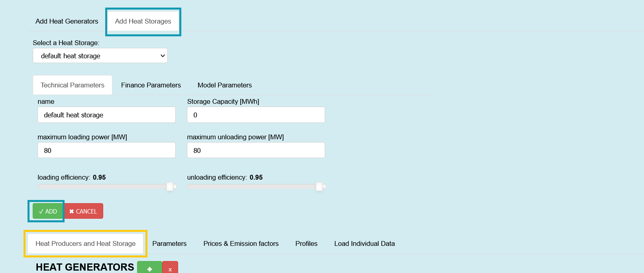This screenshot has height=273, width=644.
Task: Switch to the Parameters tab
Action: pyautogui.click(x=169, y=243)
